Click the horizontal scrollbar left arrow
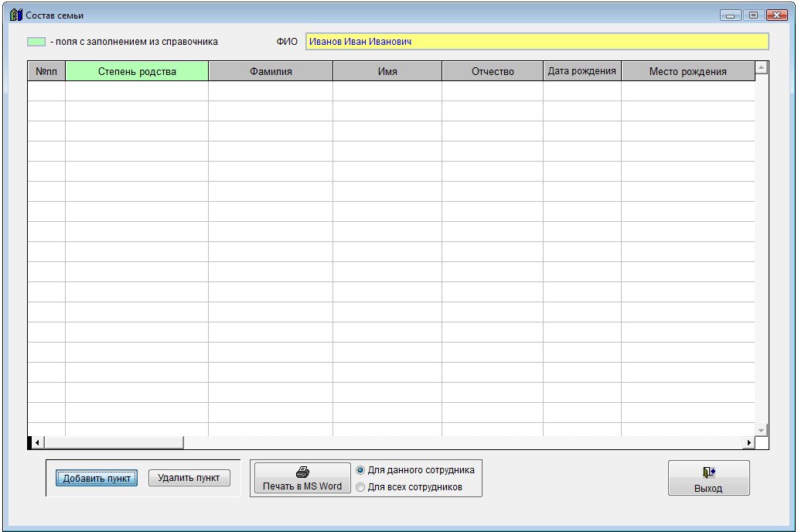 [37, 443]
